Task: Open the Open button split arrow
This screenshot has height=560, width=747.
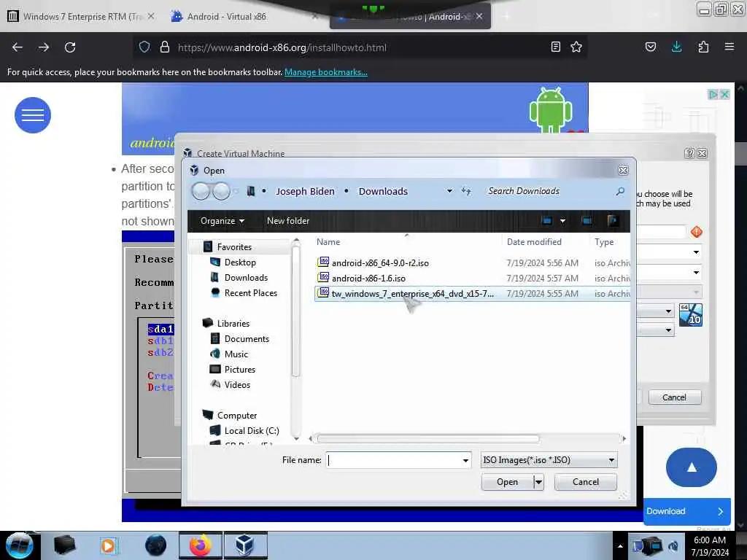Action: click(x=538, y=482)
